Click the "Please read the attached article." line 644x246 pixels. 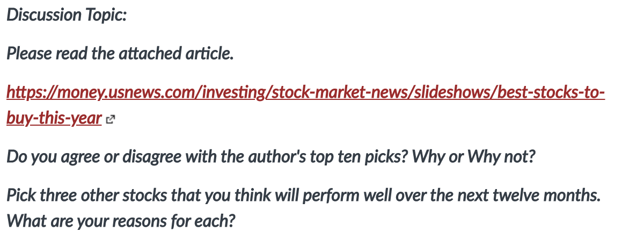point(120,54)
